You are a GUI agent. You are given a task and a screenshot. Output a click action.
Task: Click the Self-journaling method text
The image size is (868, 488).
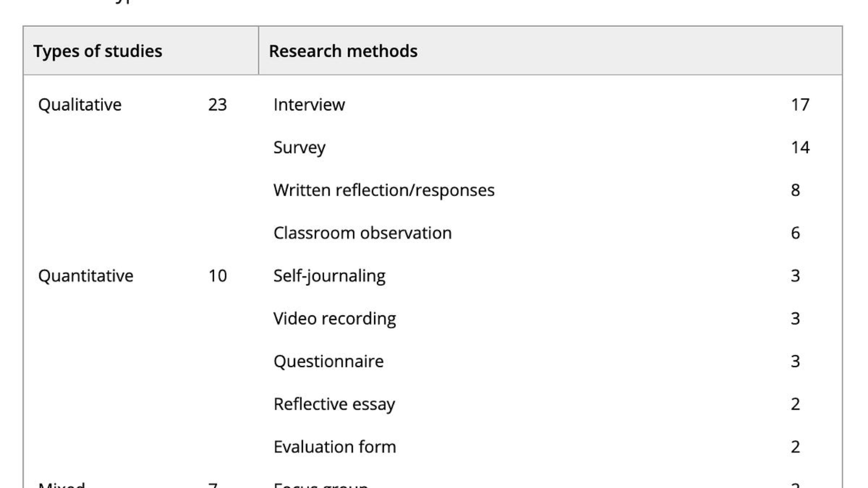coord(329,276)
